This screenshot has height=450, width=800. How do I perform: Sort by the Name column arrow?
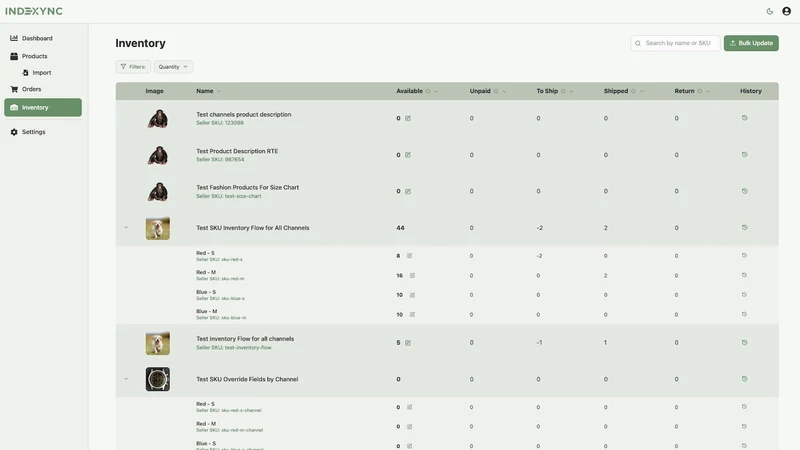coord(219,91)
